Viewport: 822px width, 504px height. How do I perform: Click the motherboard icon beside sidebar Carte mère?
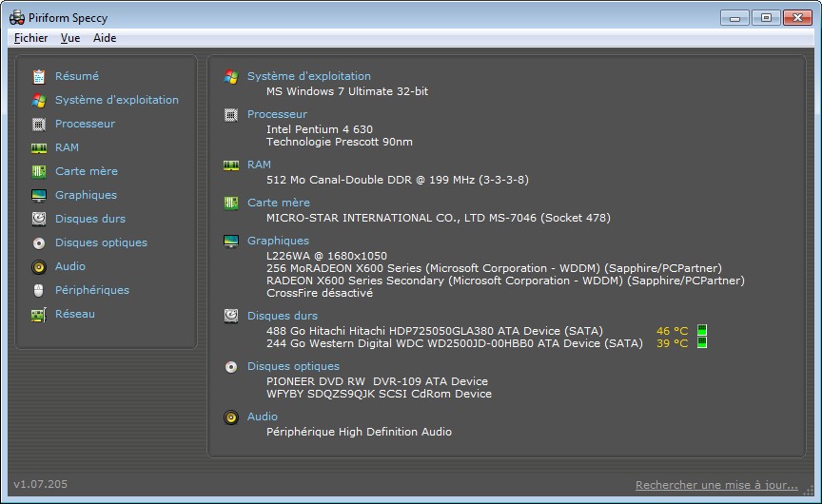point(39,171)
